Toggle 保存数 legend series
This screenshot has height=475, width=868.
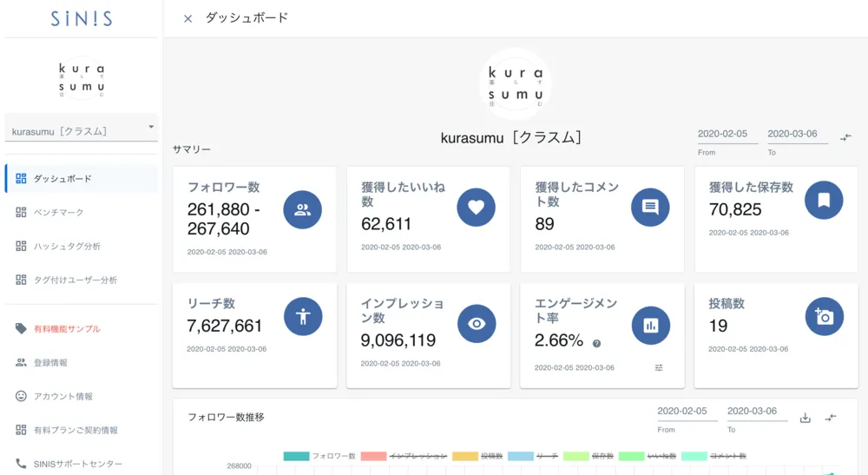coord(589,456)
